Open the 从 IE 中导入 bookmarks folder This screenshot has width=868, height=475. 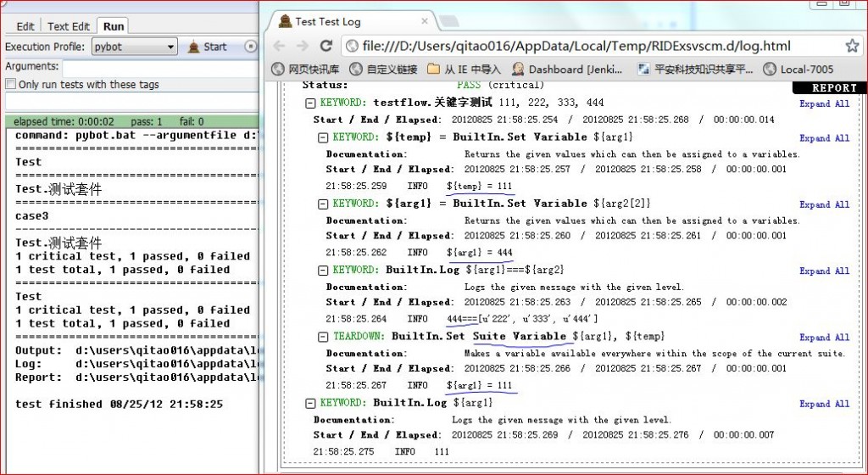tap(464, 70)
